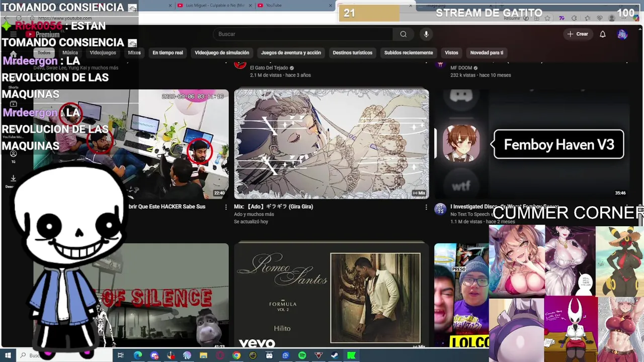Launch Opera GX from the taskbar
This screenshot has width=644, height=362.
(220, 355)
